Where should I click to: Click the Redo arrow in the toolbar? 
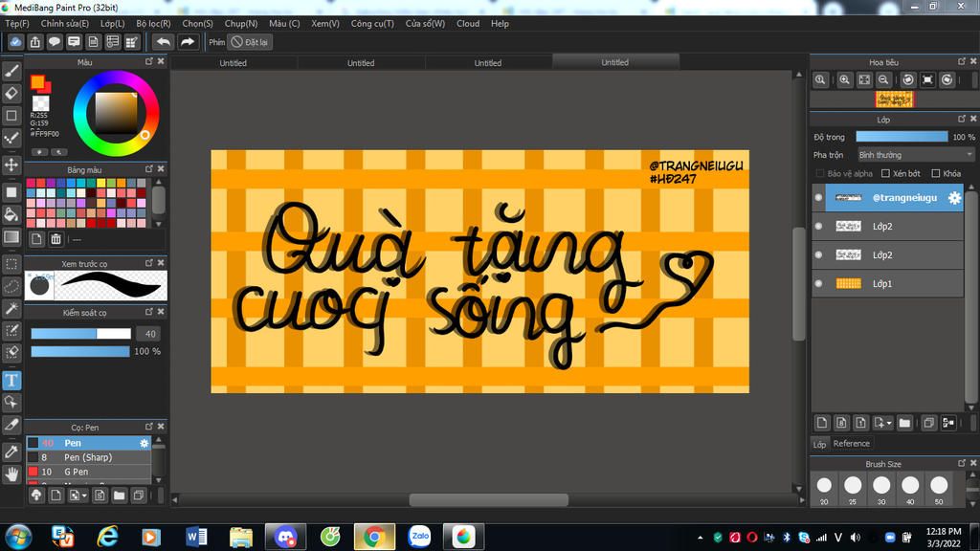[187, 42]
